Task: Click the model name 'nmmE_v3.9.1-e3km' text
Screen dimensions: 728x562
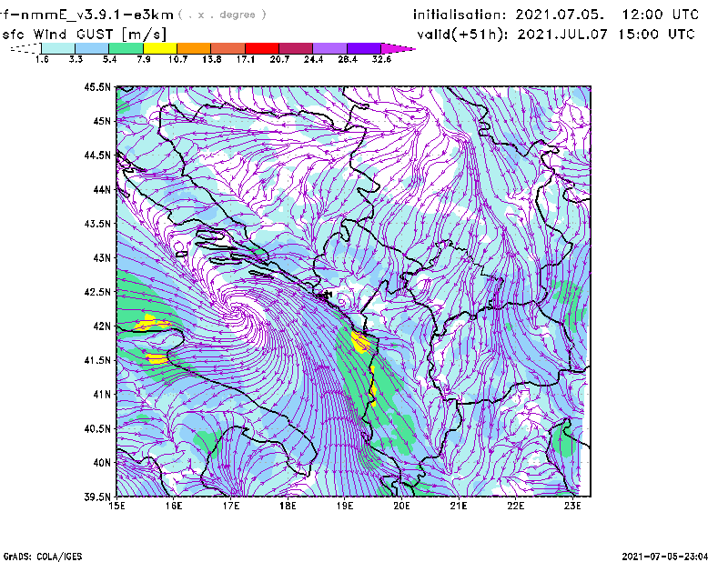Action: [x=97, y=15]
